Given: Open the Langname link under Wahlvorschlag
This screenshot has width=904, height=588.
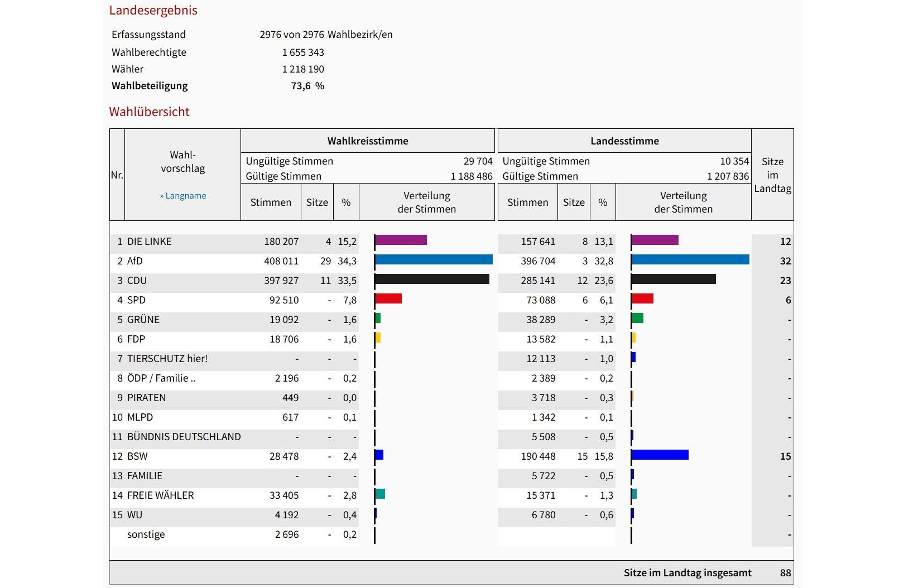Looking at the screenshot, I should point(183,196).
